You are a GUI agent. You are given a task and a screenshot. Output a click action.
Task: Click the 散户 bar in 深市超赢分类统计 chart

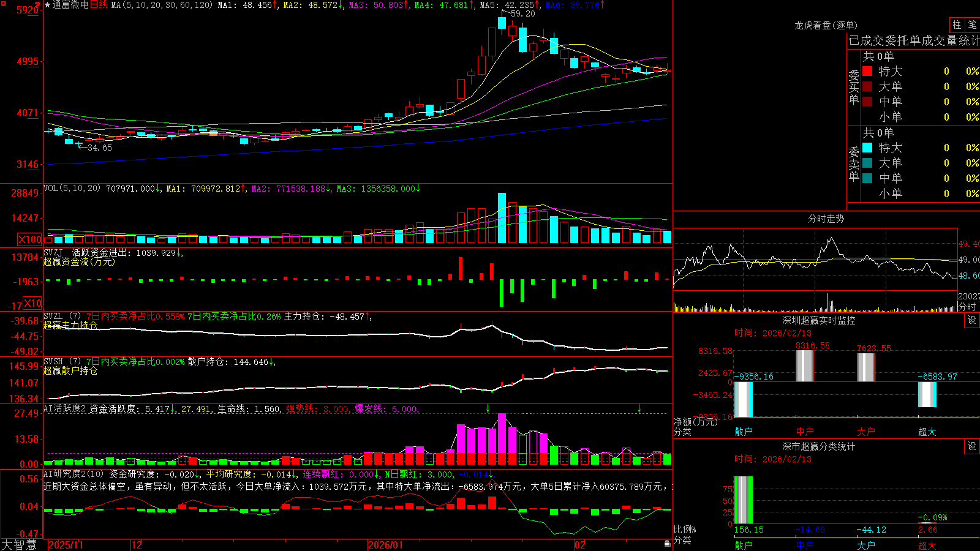click(744, 500)
